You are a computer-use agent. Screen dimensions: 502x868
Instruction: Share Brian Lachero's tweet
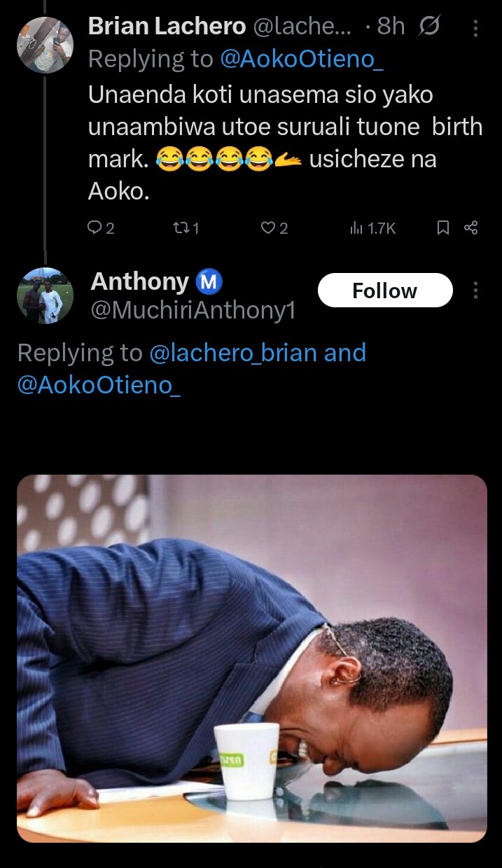click(470, 227)
